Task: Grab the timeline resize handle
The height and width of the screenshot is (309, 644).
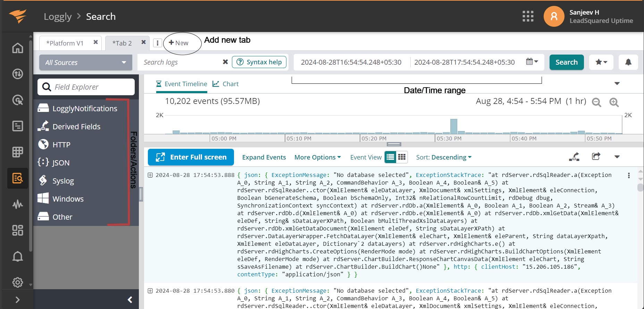Action: coord(394,144)
